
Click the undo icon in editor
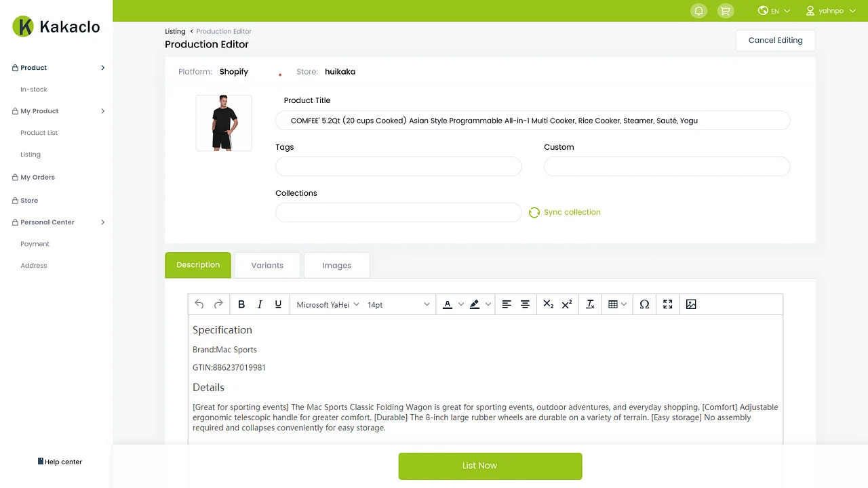coord(199,304)
